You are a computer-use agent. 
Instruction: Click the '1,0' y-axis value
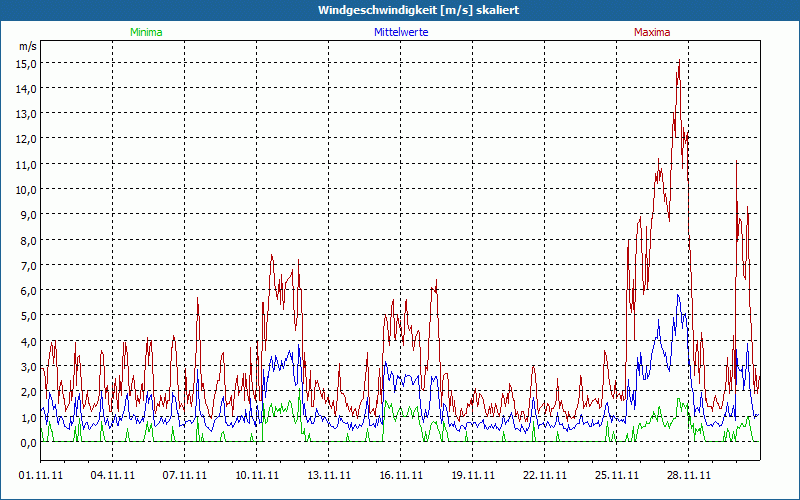pyautogui.click(x=28, y=417)
